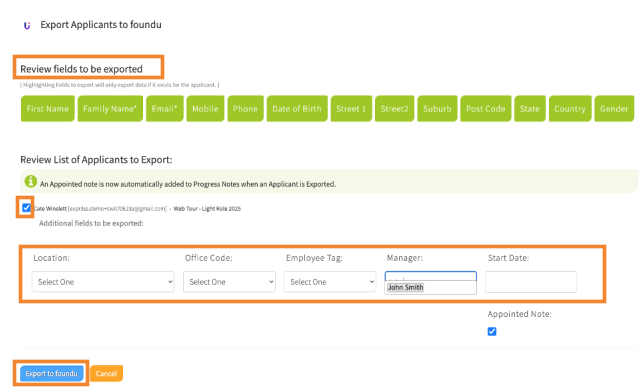643x391 pixels.
Task: Toggle the First Name export field
Action: coord(48,109)
